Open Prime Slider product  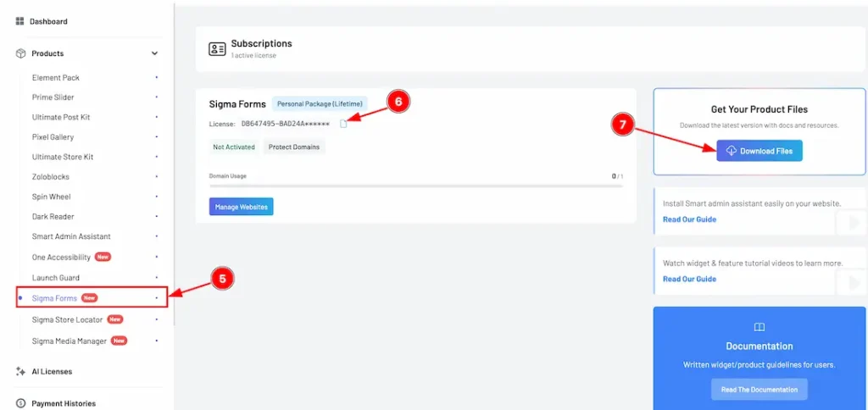point(53,97)
